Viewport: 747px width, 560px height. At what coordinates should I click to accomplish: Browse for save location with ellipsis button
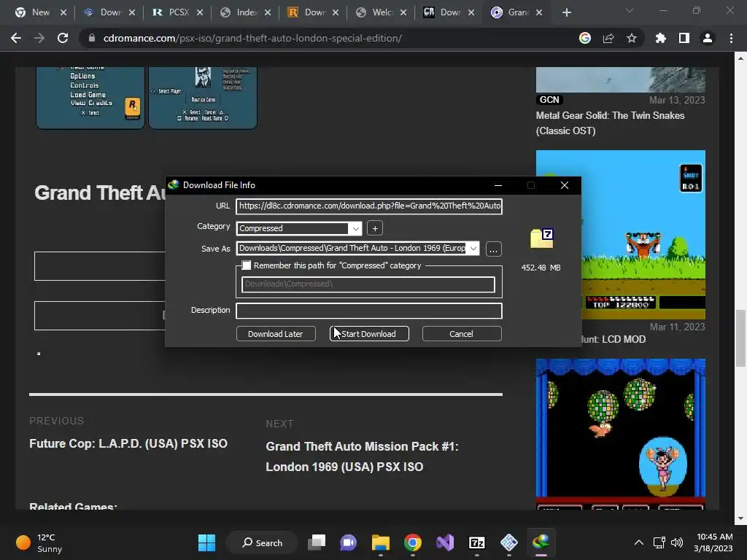[x=494, y=249]
